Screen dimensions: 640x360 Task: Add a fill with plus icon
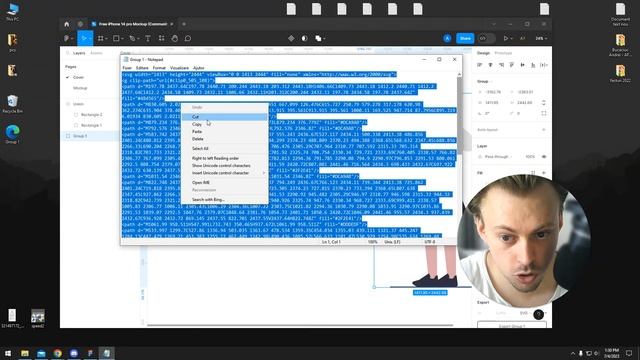[x=544, y=173]
